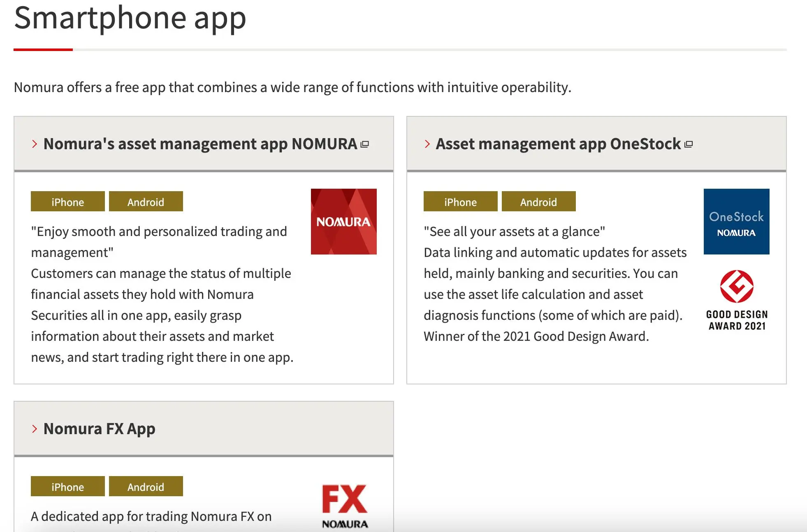The image size is (807, 532).
Task: Click red chevron before Nomura's asset management app
Action: click(35, 144)
